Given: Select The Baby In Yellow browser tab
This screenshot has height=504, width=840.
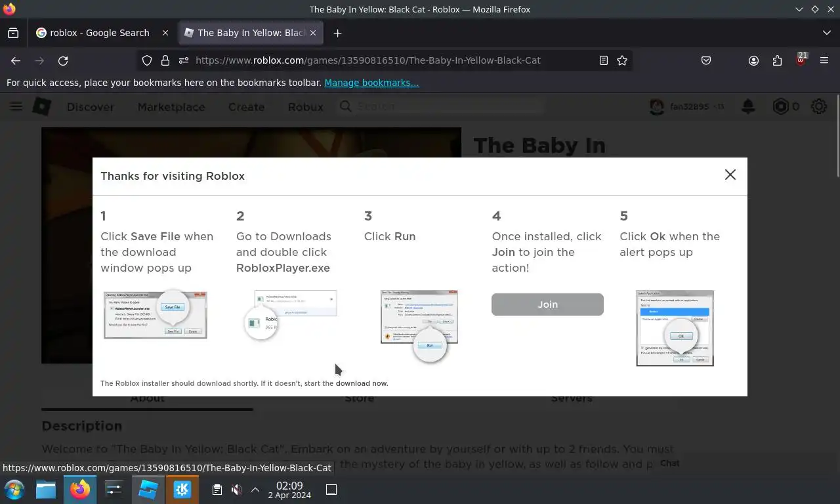Looking at the screenshot, I should pos(252,33).
